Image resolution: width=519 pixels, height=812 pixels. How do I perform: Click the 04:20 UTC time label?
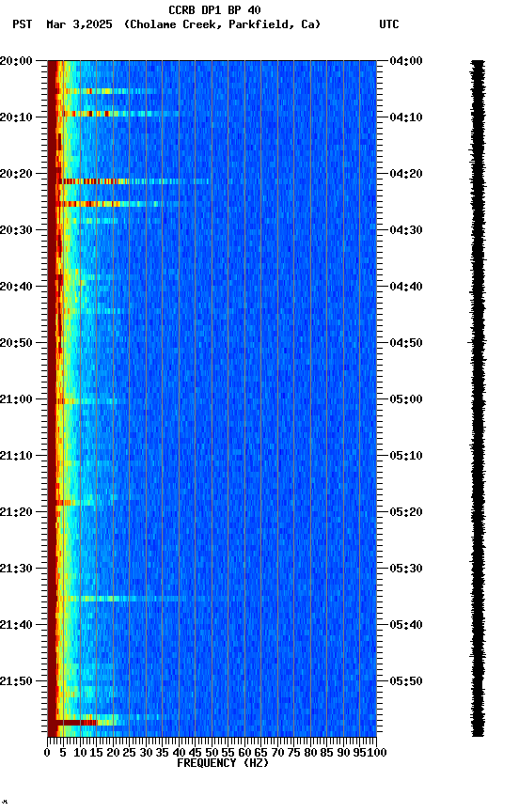406,174
